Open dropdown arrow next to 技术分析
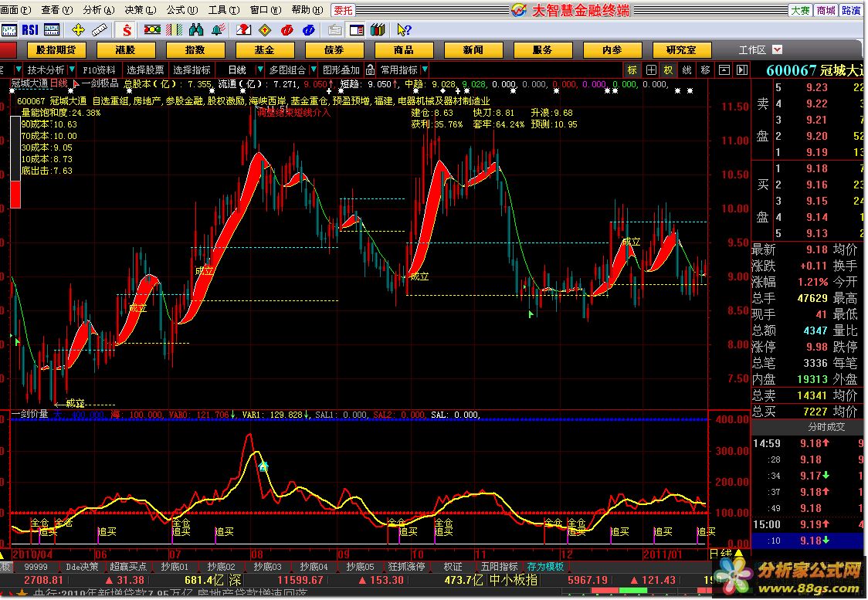 pos(71,69)
